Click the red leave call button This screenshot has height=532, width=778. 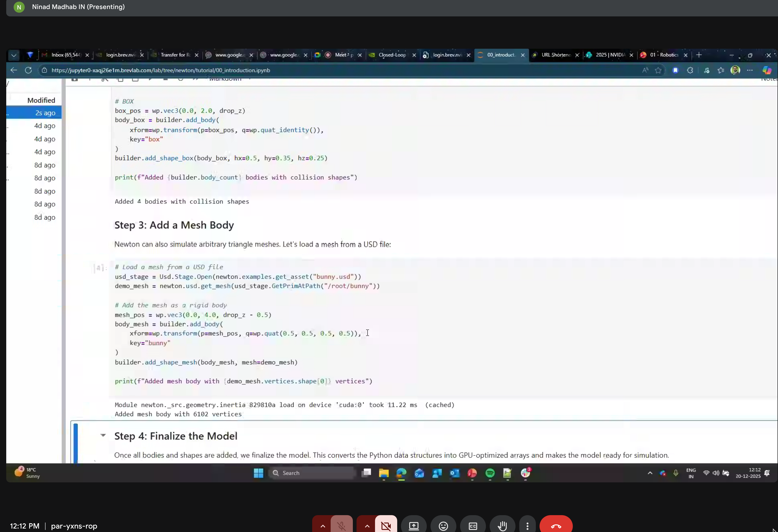pos(556,526)
